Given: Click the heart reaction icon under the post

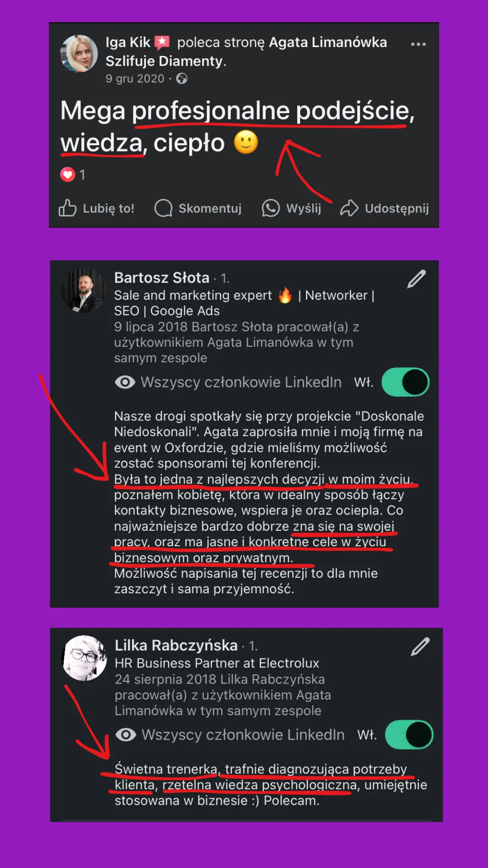Looking at the screenshot, I should tap(68, 175).
